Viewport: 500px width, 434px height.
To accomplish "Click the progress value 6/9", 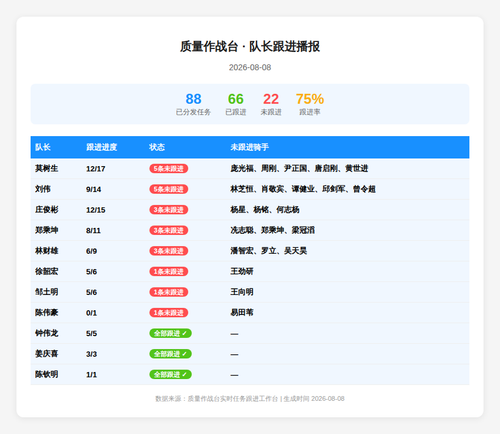I will click(x=91, y=251).
